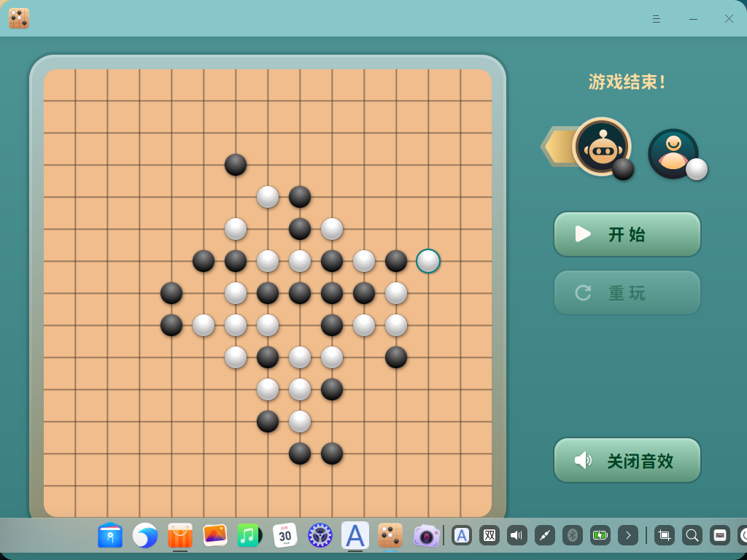Switch input method via the A tray icon
The height and width of the screenshot is (560, 747).
click(462, 535)
